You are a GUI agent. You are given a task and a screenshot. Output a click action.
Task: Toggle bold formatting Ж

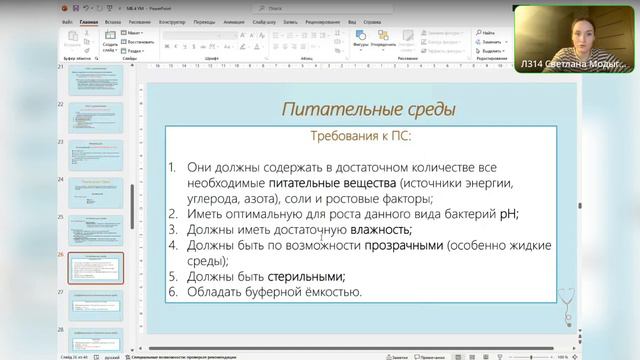pyautogui.click(x=167, y=47)
